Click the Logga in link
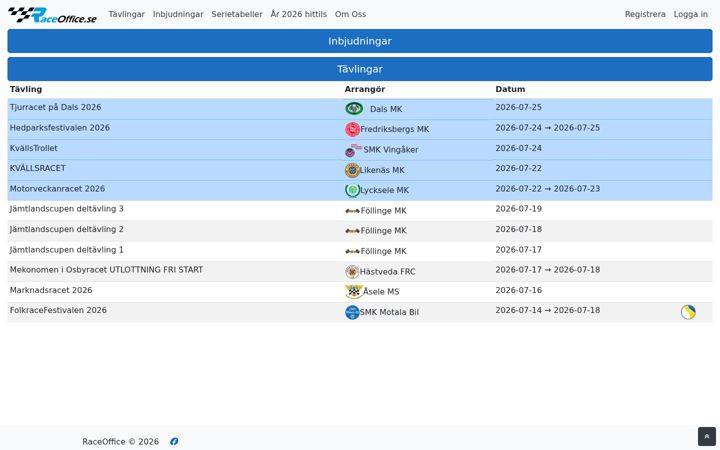The image size is (720, 450). pyautogui.click(x=691, y=14)
